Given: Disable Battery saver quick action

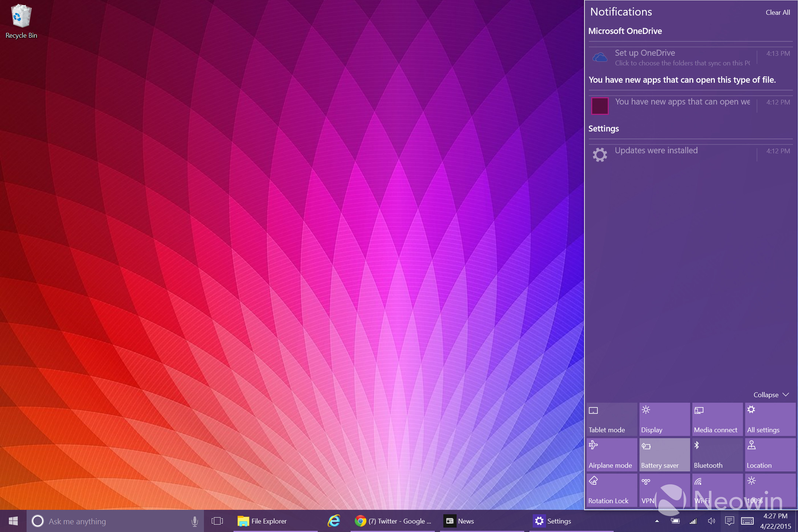Looking at the screenshot, I should click(664, 455).
